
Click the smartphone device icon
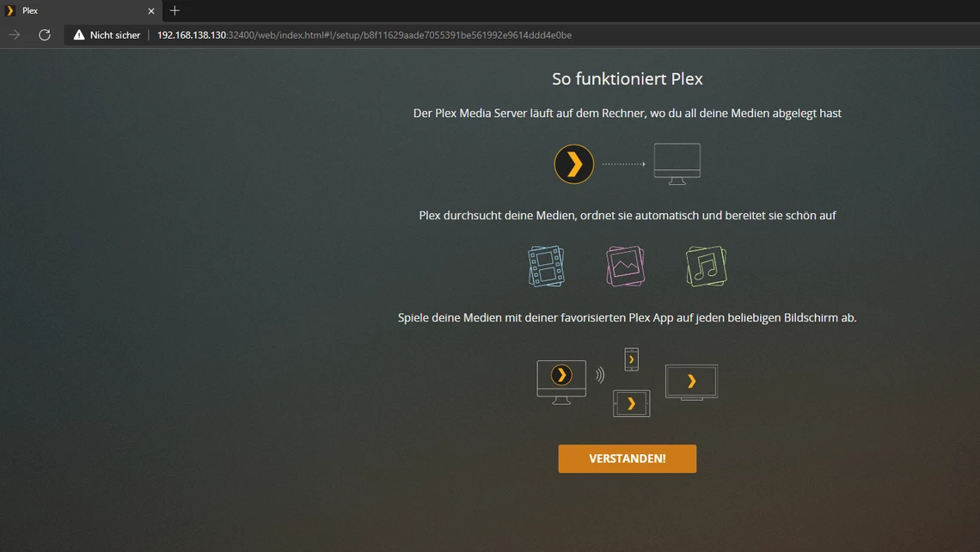click(631, 359)
